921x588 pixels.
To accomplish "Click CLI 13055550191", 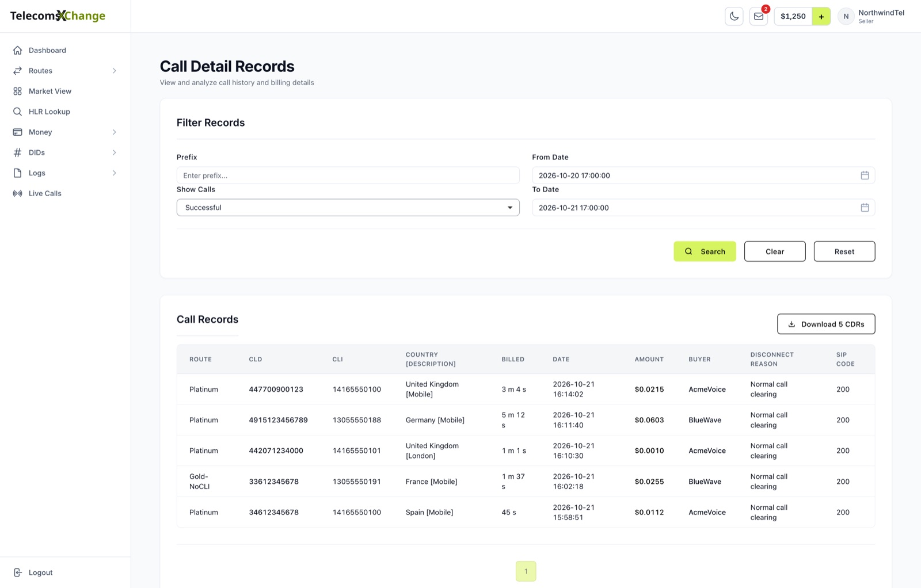I will point(357,482).
